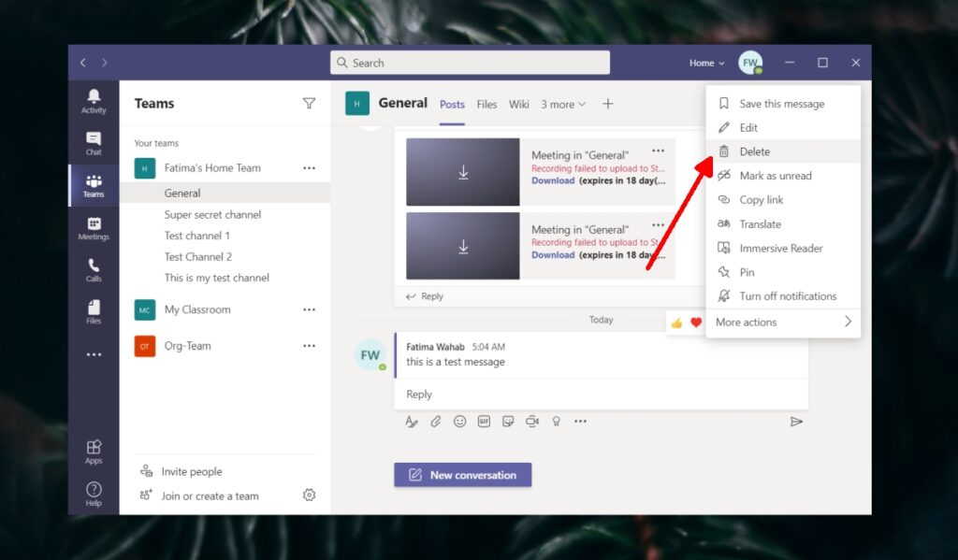Open the emoji picker in the reply box
Screen dimensions: 958x560
459,422
